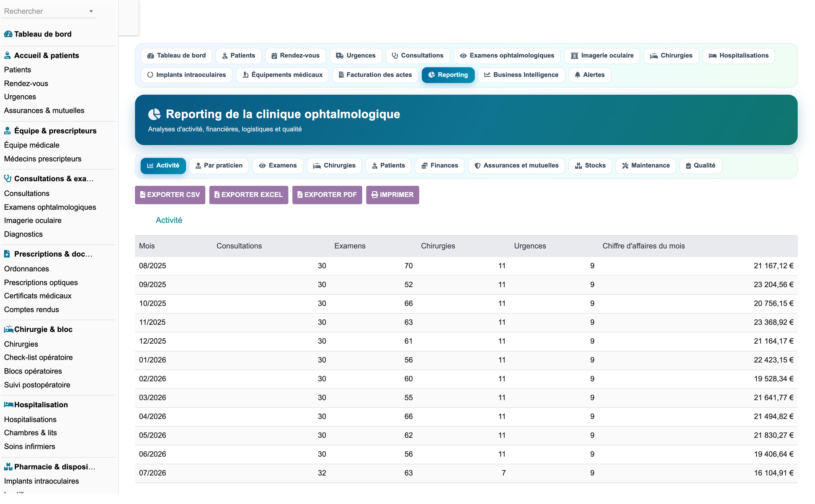This screenshot has width=815, height=504.
Task: Open Ordonnances in the sidebar
Action: click(26, 269)
